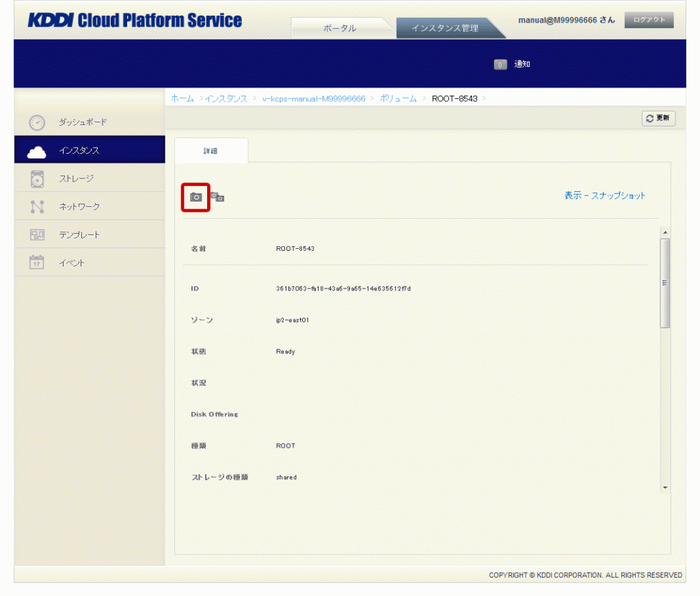Switch to the ポータル tab
The height and width of the screenshot is (596, 700).
click(340, 28)
